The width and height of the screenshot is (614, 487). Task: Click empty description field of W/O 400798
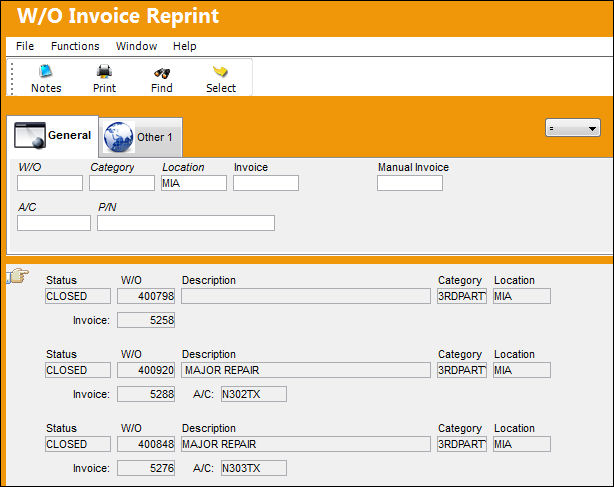tap(306, 296)
